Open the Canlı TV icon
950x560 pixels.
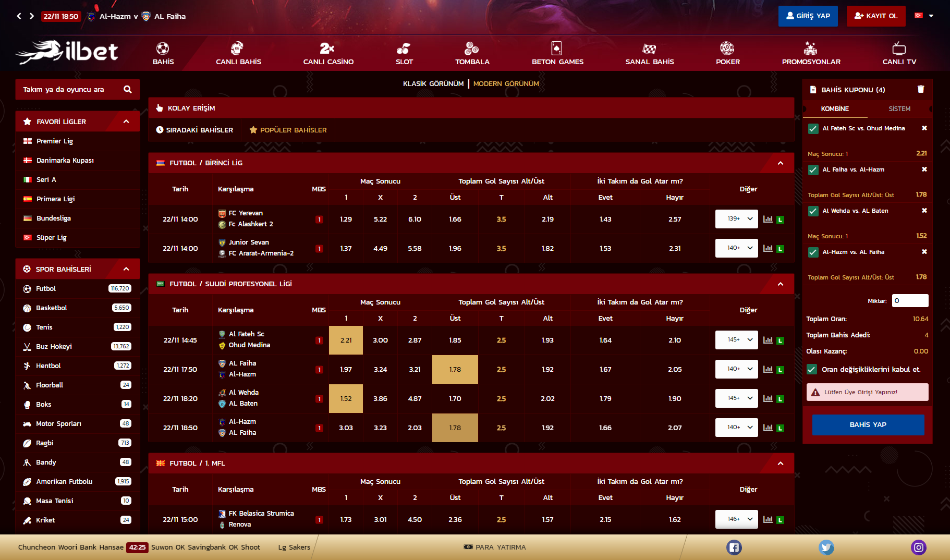899,49
